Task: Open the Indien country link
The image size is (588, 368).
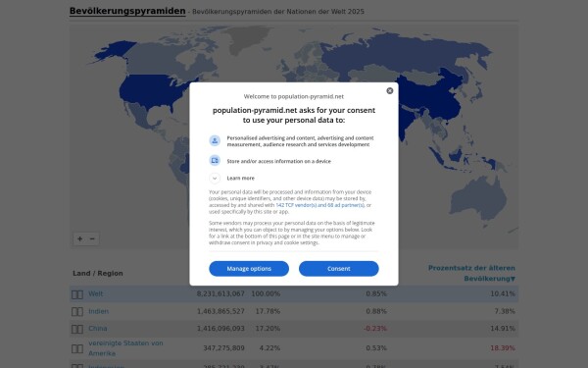Action: [x=99, y=311]
